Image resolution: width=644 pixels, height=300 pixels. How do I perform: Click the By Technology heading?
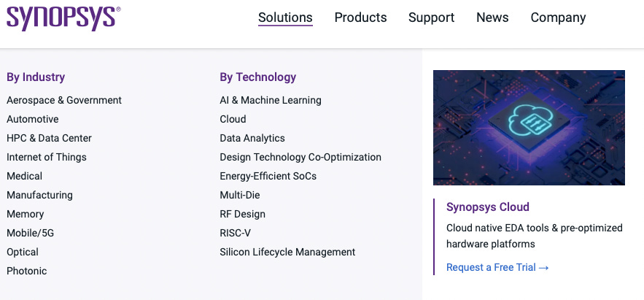click(x=258, y=77)
